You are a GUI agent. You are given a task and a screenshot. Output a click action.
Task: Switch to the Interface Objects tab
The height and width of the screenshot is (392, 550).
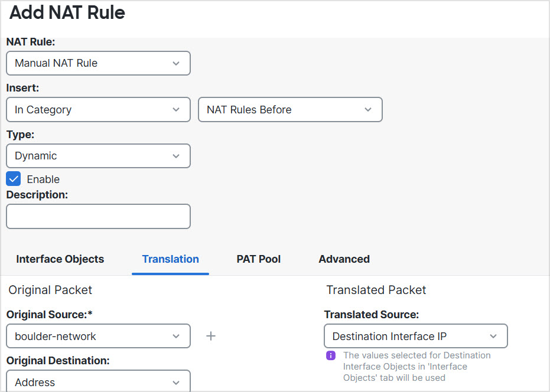tap(60, 259)
